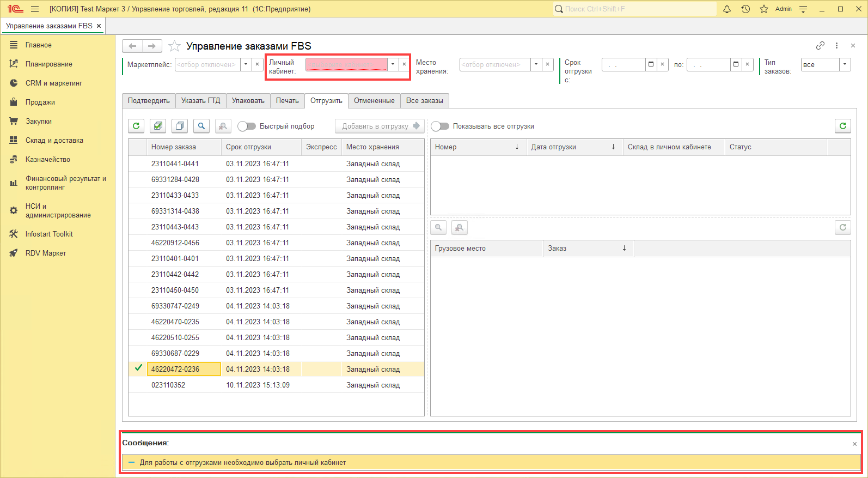The height and width of the screenshot is (478, 868).
Task: Toggle Показывать все отгрузки switch
Action: pyautogui.click(x=440, y=126)
